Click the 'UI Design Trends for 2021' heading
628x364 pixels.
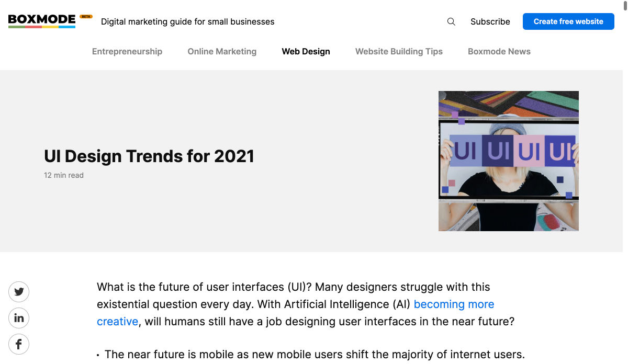pos(149,156)
